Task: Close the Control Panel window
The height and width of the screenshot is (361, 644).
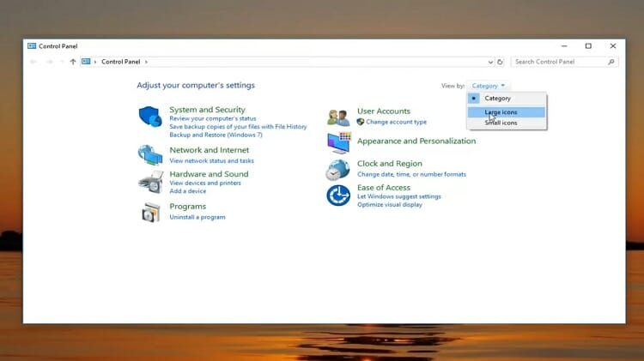Action: [x=613, y=46]
